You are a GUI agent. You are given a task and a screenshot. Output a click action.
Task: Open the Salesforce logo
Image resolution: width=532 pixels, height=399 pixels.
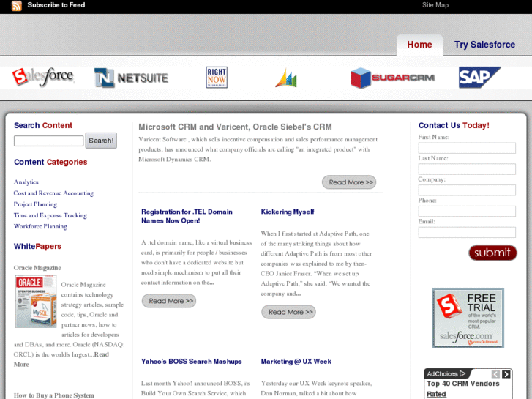[42, 77]
